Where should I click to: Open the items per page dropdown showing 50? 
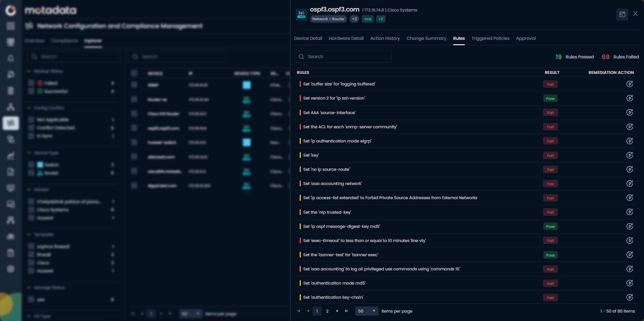pos(367,311)
